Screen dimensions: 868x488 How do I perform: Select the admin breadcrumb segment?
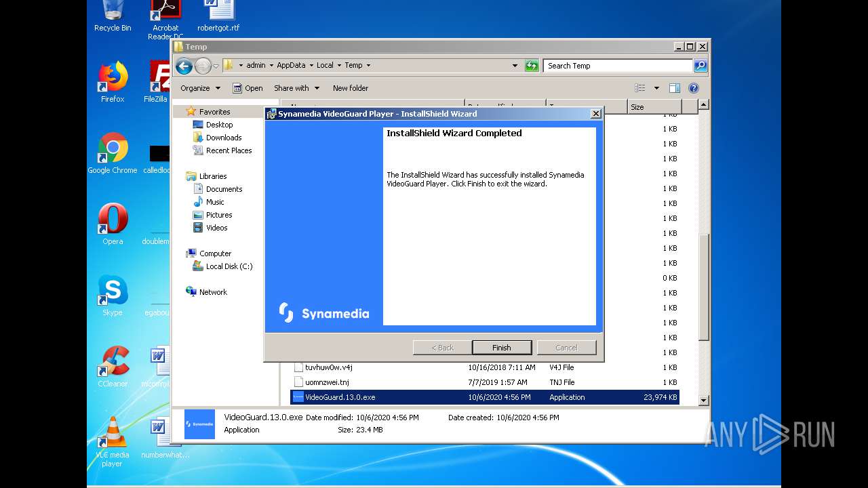click(x=256, y=65)
